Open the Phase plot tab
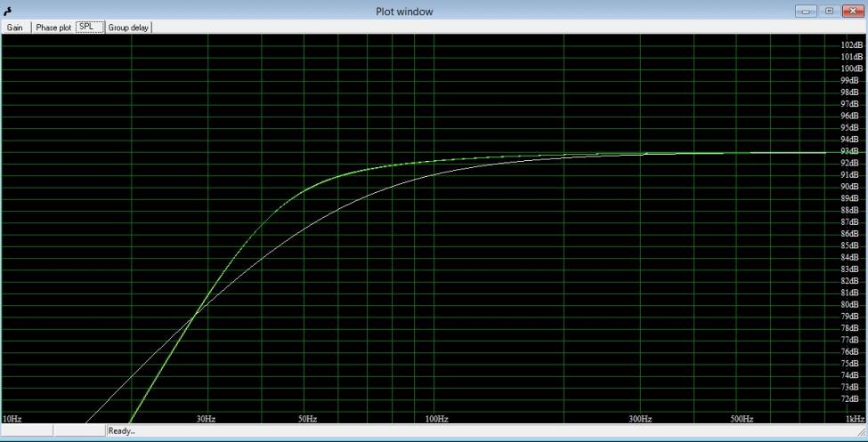The width and height of the screenshot is (868, 442). (53, 27)
